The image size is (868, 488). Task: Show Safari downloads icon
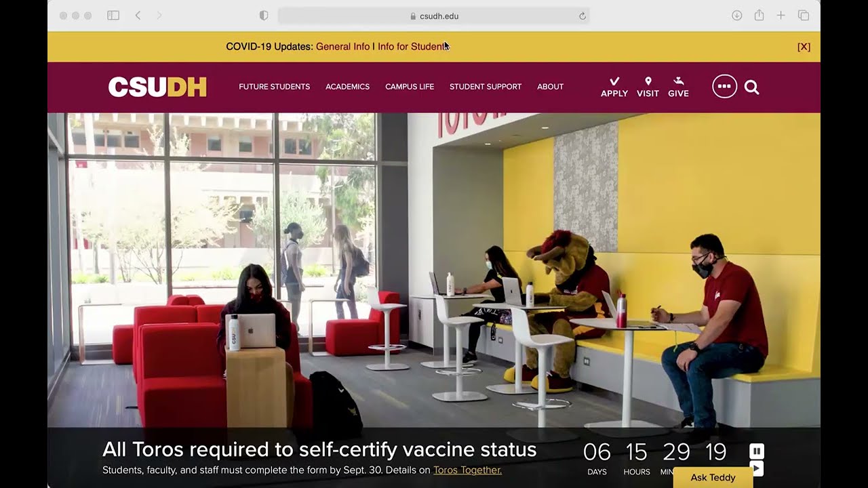click(736, 16)
